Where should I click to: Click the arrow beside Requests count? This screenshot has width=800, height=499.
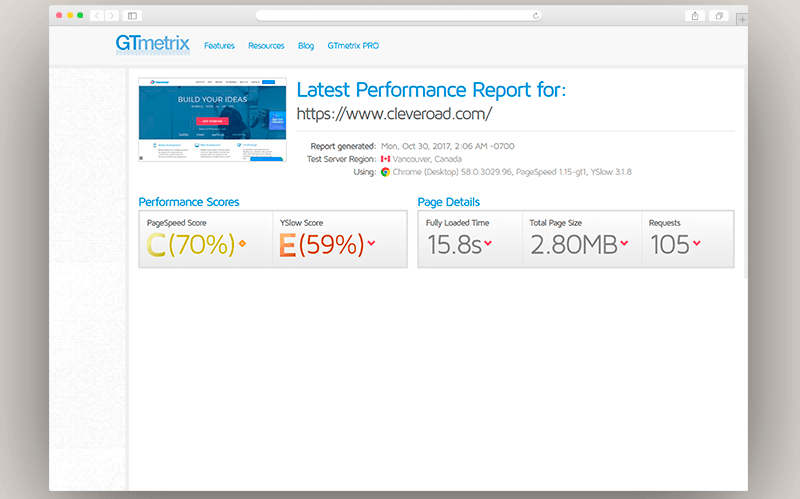pos(697,243)
